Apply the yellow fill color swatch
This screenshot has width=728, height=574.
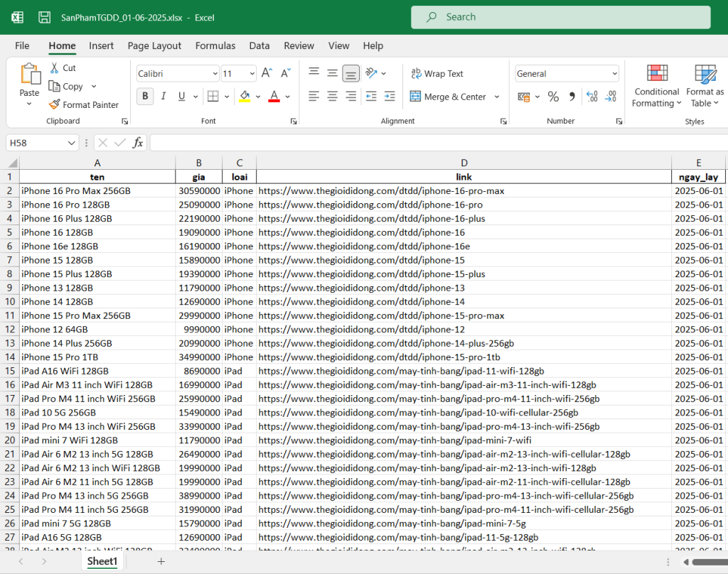tap(245, 97)
